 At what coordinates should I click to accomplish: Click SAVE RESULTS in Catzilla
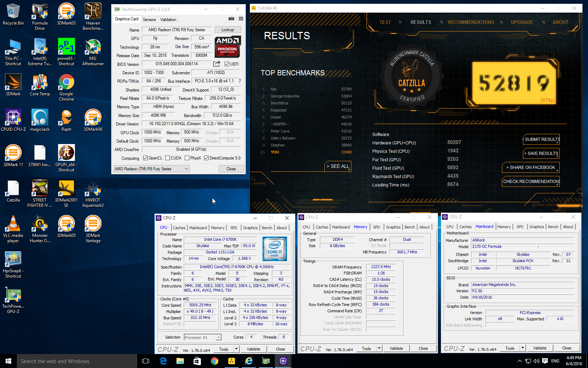click(541, 153)
